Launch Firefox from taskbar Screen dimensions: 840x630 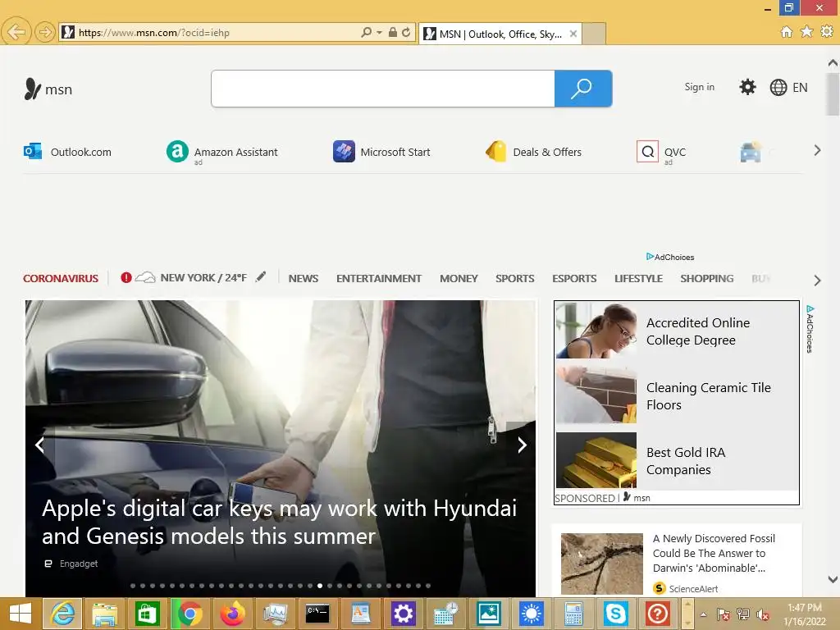coord(232,614)
